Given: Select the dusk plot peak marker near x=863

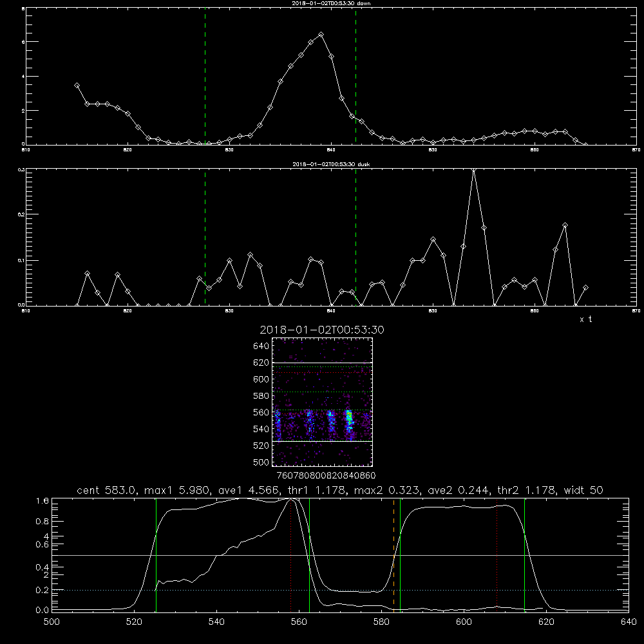Looking at the screenshot, I should pyautogui.click(x=565, y=225).
